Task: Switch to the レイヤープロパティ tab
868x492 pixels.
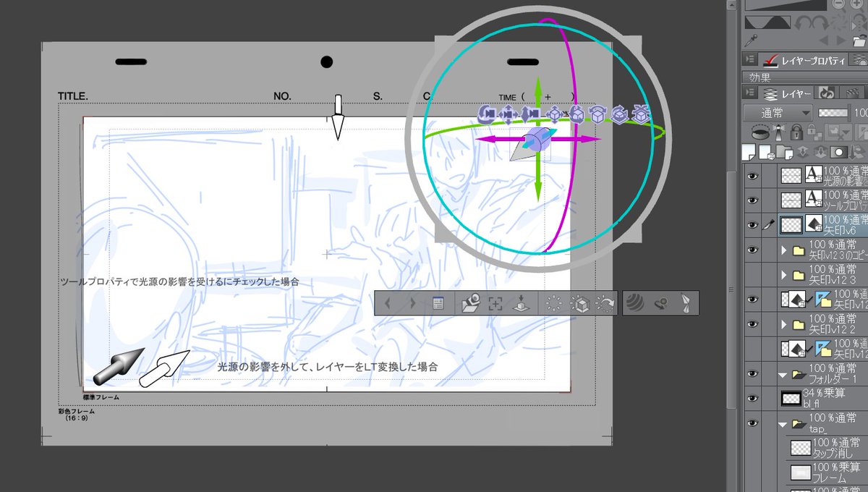Action: click(804, 61)
